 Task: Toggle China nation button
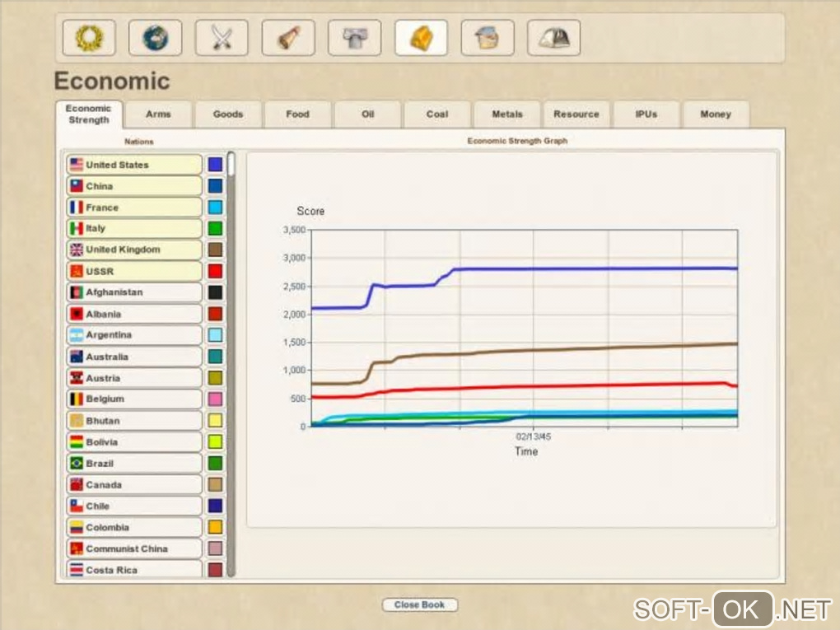click(134, 186)
